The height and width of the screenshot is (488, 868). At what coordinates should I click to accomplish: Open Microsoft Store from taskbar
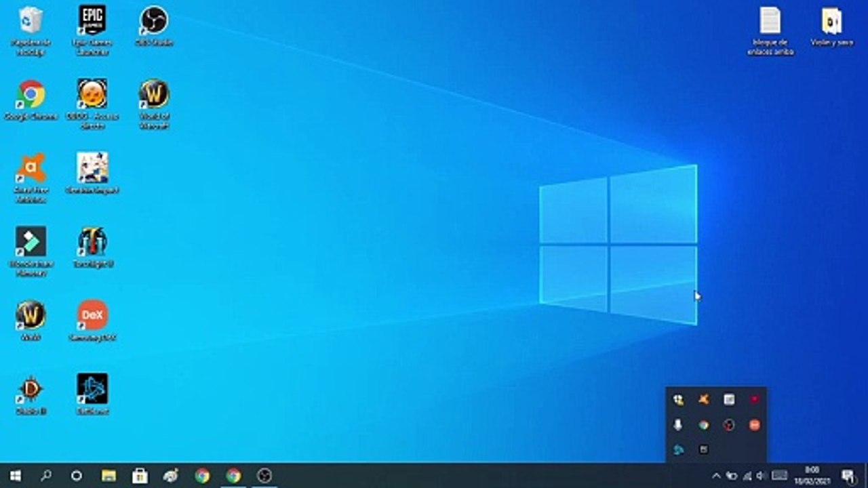[x=140, y=476]
